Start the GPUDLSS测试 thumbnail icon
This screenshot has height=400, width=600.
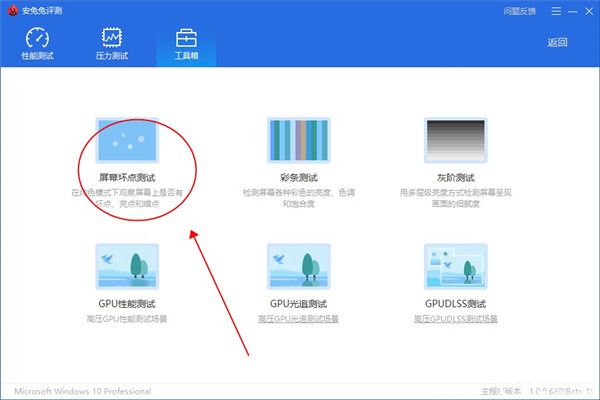point(455,266)
